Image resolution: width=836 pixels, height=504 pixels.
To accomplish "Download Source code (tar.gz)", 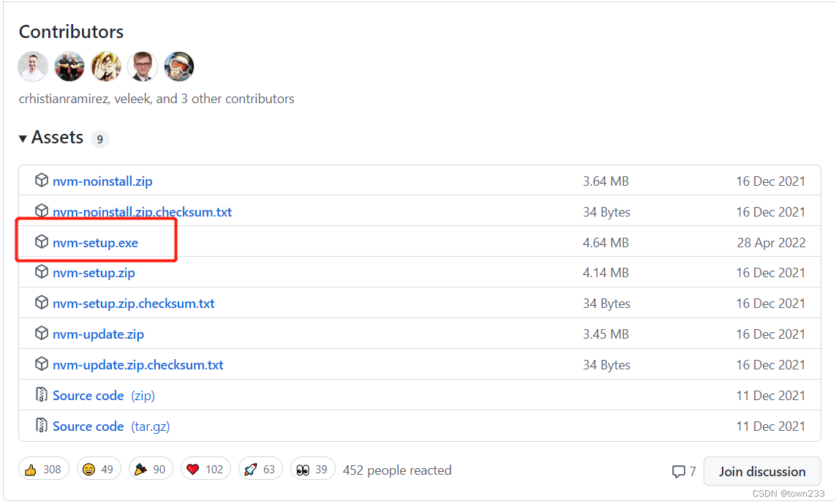I will point(111,426).
